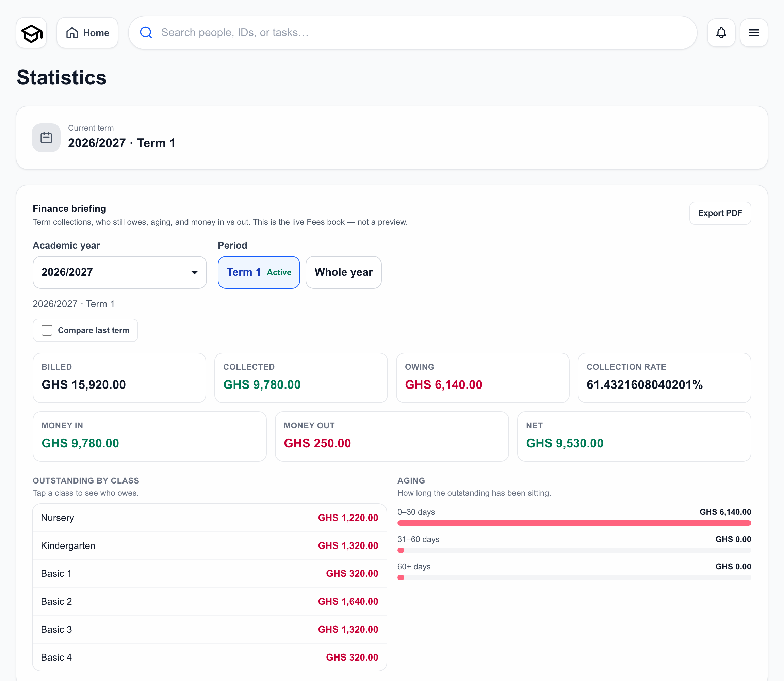Viewport: 784px width, 681px height.
Task: Click the Collected GHS 9,780.00 card
Action: (301, 378)
